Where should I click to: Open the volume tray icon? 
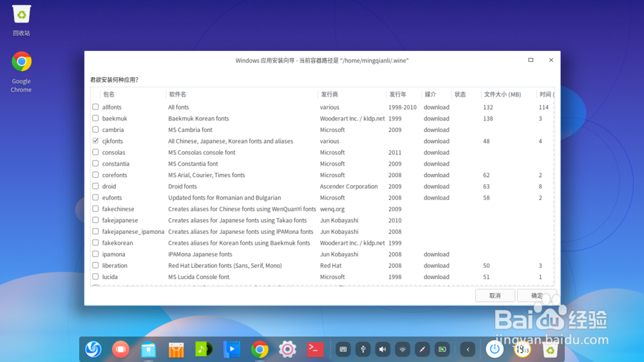[x=383, y=349]
